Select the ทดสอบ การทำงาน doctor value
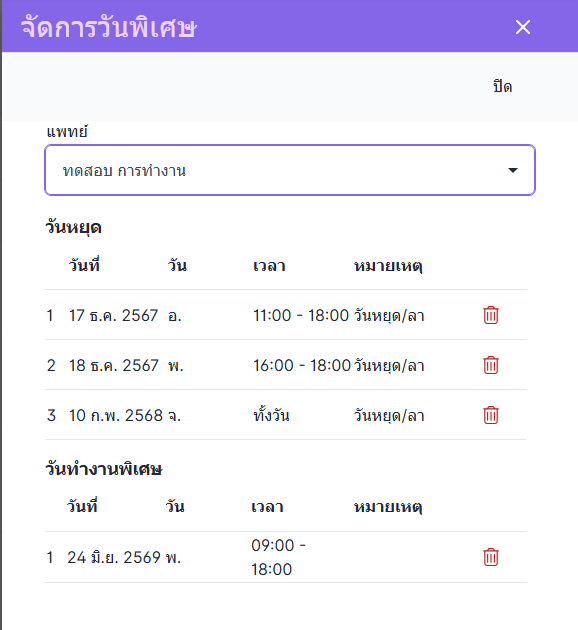The image size is (578, 630). click(124, 171)
